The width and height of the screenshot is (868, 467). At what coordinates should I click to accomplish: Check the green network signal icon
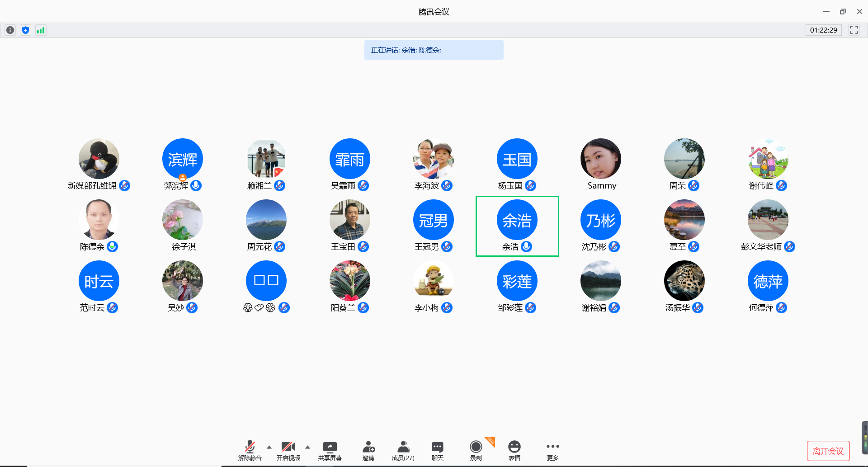(x=41, y=30)
